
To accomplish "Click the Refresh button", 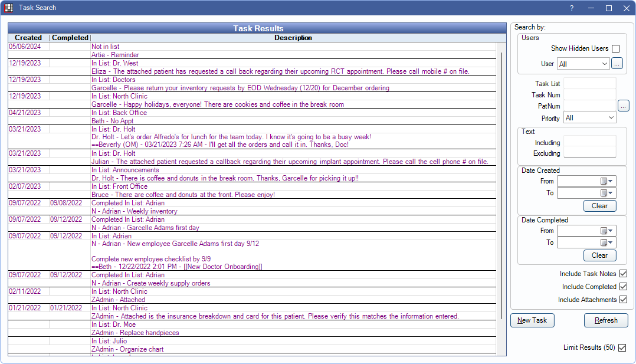I will point(606,320).
